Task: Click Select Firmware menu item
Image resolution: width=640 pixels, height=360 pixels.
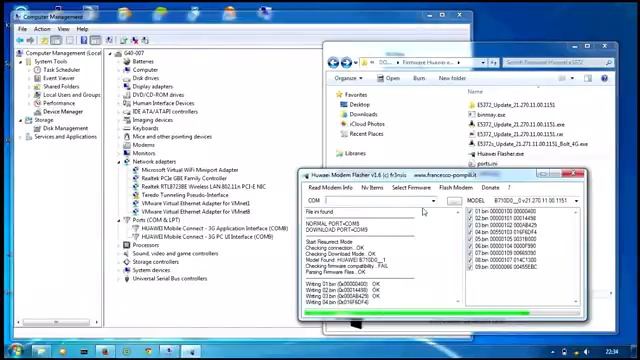Action: pos(411,187)
